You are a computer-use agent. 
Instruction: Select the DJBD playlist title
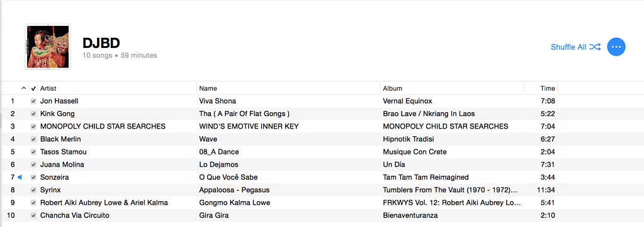101,43
